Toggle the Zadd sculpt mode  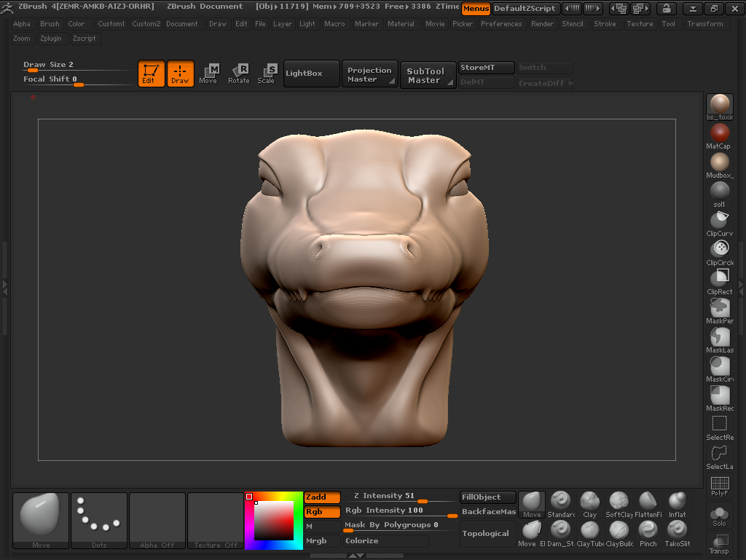click(x=322, y=497)
